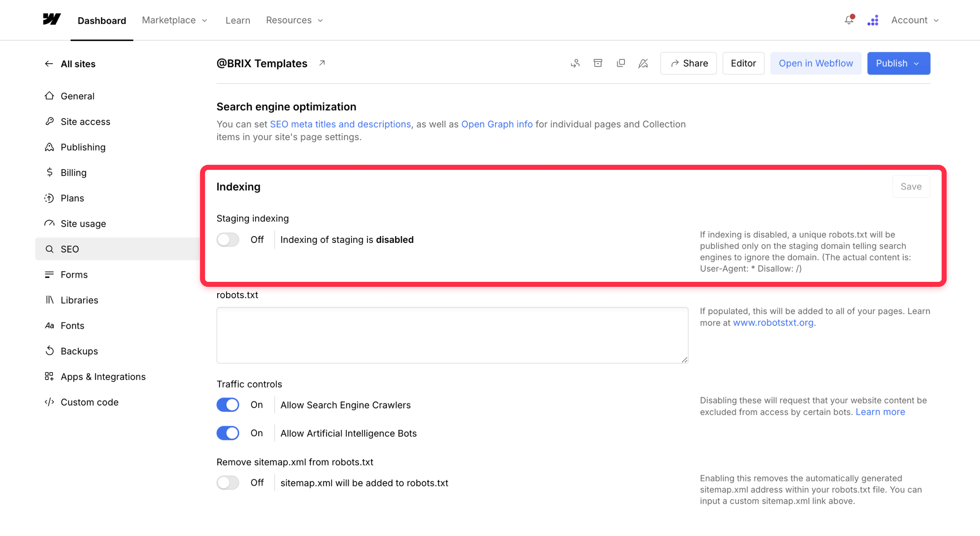The height and width of the screenshot is (536, 980).
Task: Open the Open Graph info link
Action: (x=497, y=124)
